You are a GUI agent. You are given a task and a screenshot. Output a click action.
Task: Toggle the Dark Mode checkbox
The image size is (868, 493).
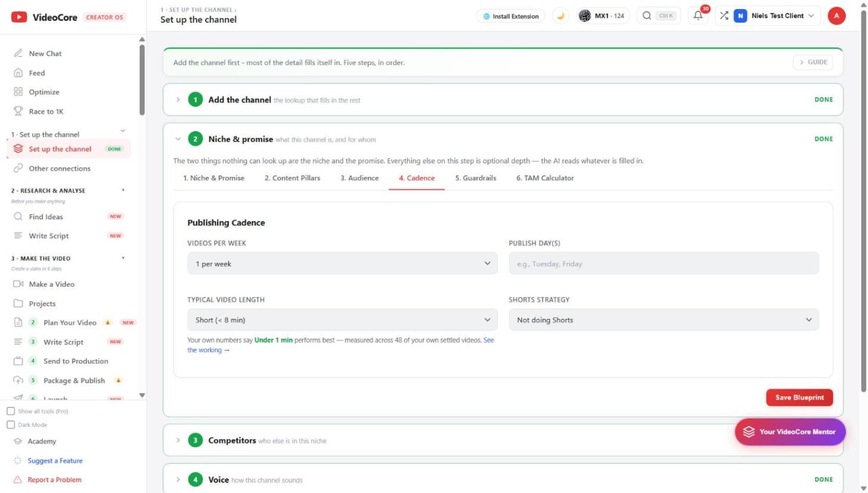pos(11,425)
